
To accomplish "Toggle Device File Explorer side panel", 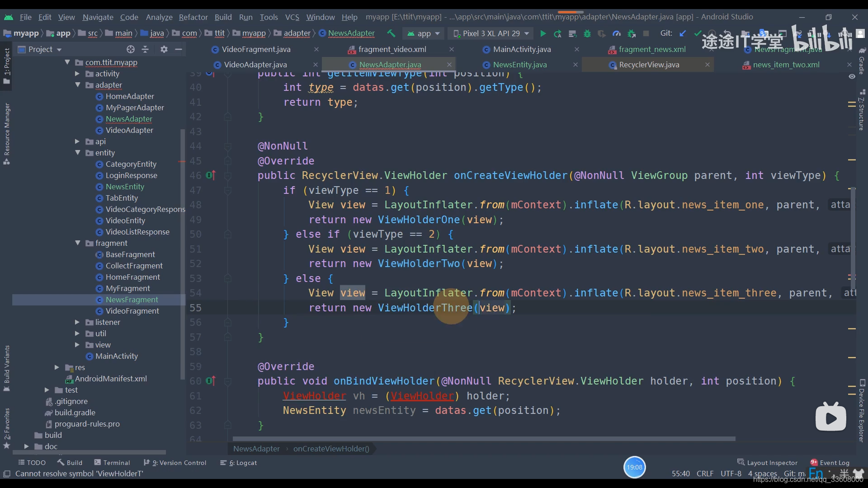I will click(862, 411).
